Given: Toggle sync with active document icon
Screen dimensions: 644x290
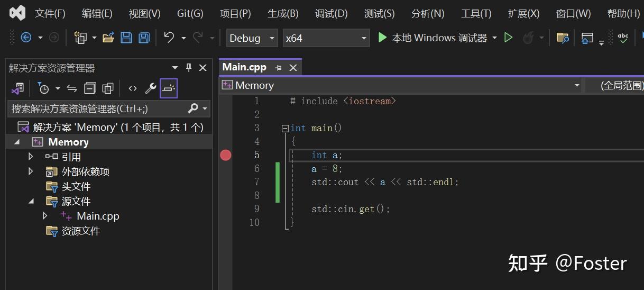Looking at the screenshot, I should coord(72,88).
